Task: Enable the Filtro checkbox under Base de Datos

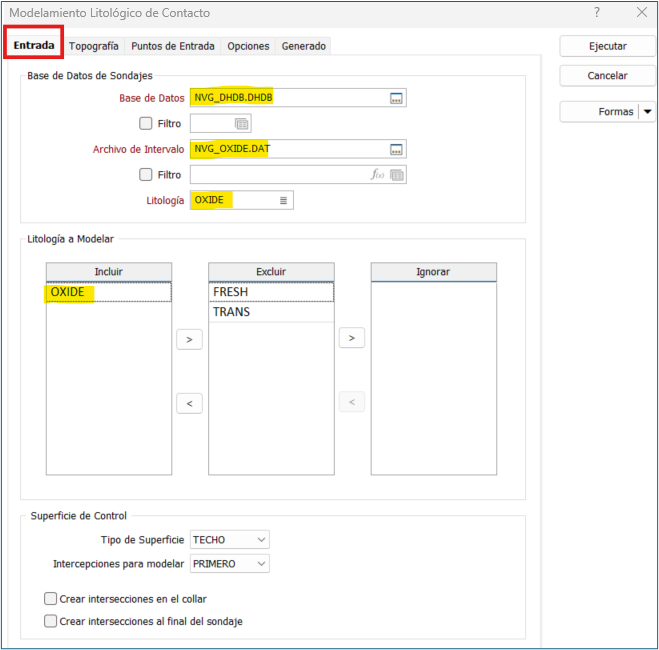Action: pos(146,124)
